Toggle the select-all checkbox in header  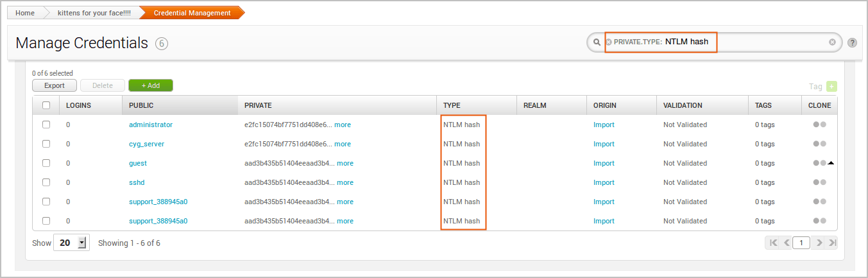tap(46, 105)
